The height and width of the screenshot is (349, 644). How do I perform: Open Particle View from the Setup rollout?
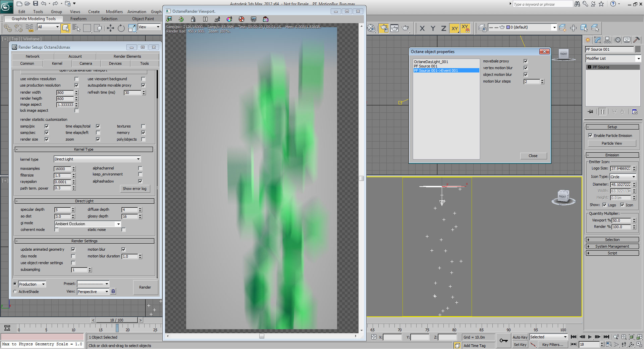pyautogui.click(x=612, y=143)
